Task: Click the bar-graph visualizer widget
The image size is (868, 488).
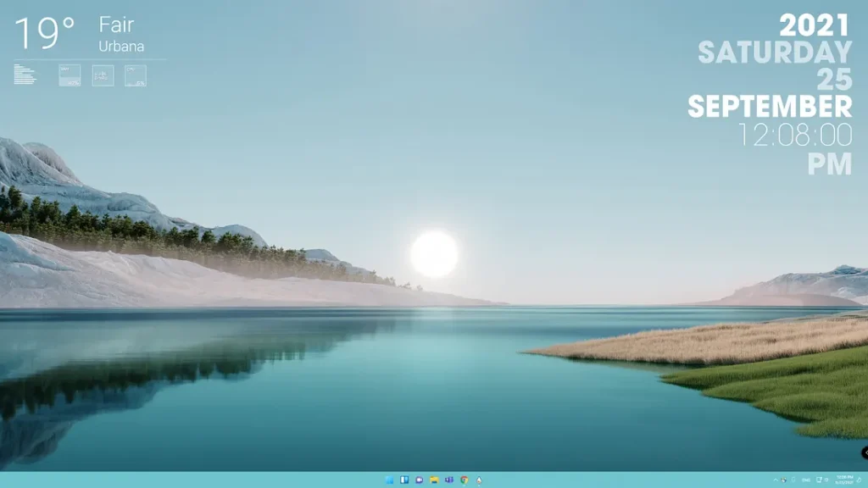Action: tap(25, 75)
